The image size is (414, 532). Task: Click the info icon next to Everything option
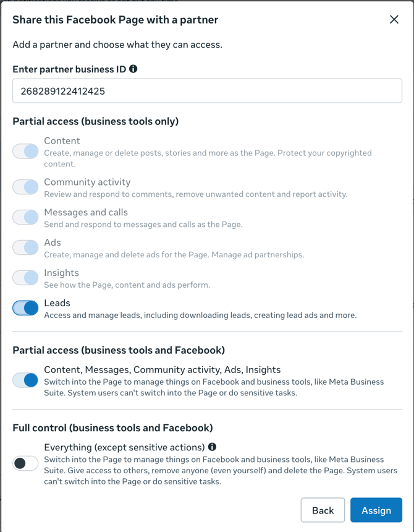pyautogui.click(x=213, y=447)
